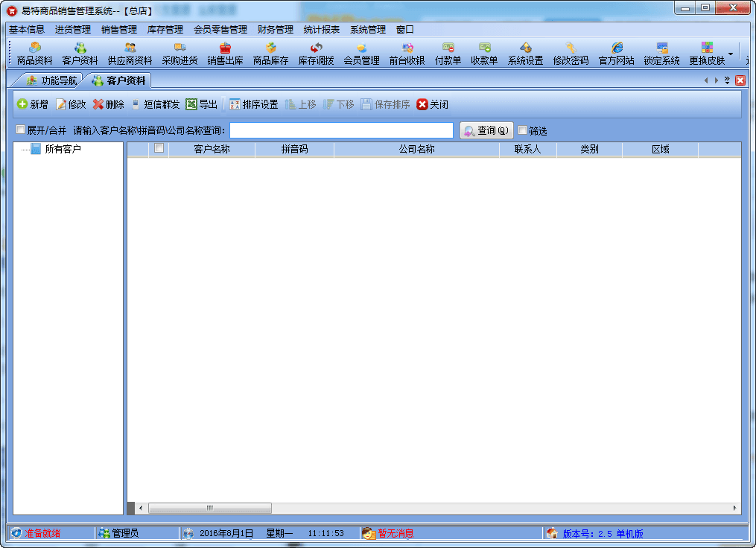Click 管理员 user in status bar
Screen dimensions: 756x548
[125, 533]
